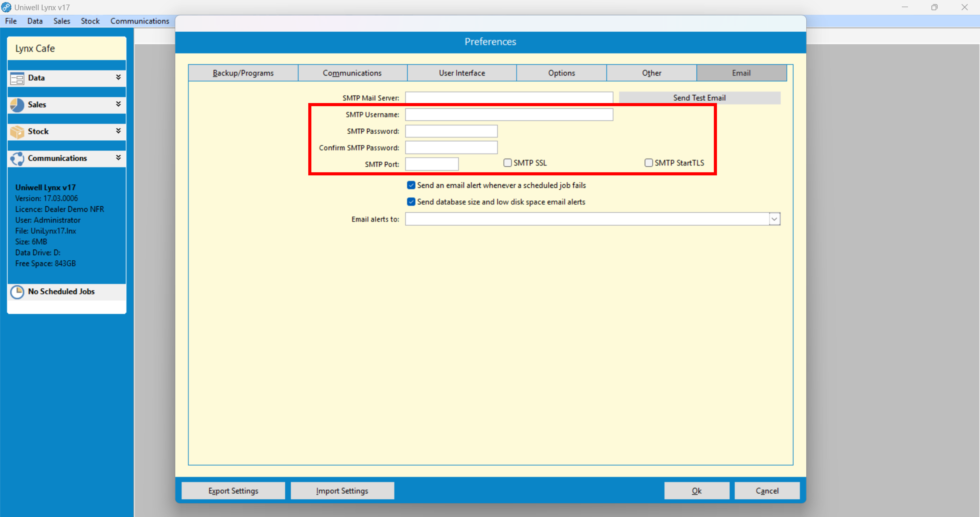Open the Email alerts to dropdown

click(x=774, y=219)
